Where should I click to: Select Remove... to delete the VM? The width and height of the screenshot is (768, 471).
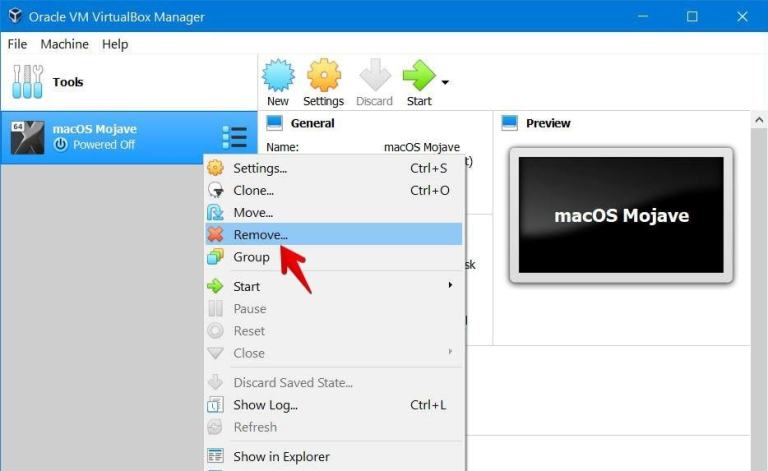[x=334, y=235]
